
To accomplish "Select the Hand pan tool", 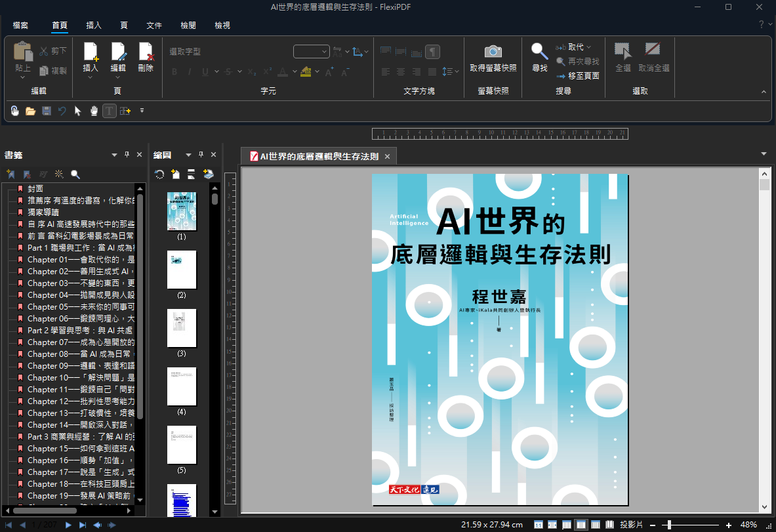I will point(94,111).
